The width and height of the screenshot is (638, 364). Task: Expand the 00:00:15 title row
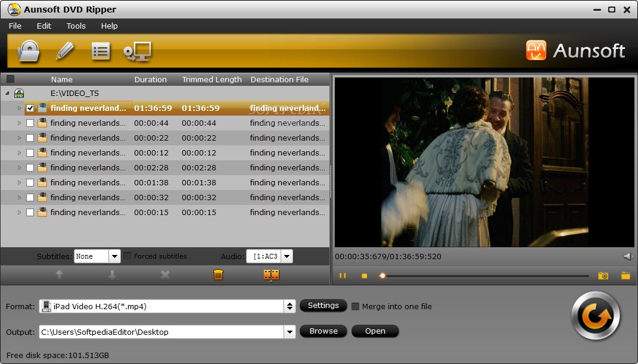click(x=19, y=212)
